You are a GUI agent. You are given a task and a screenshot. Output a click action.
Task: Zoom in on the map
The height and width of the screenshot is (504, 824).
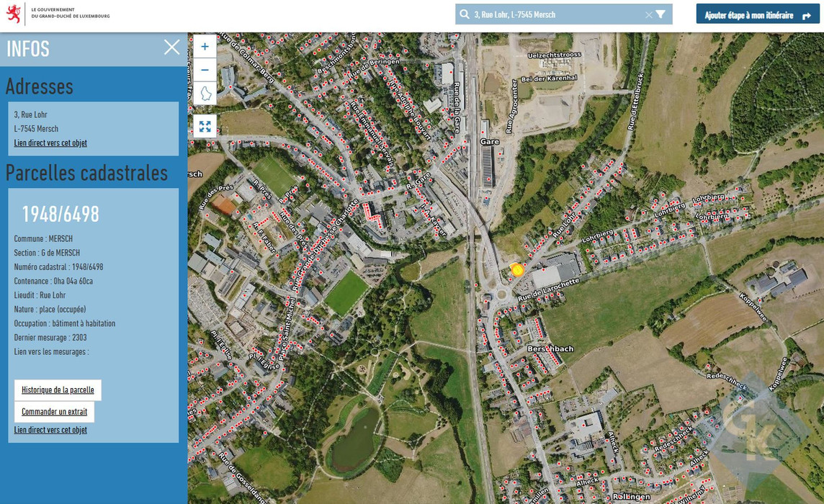[205, 46]
